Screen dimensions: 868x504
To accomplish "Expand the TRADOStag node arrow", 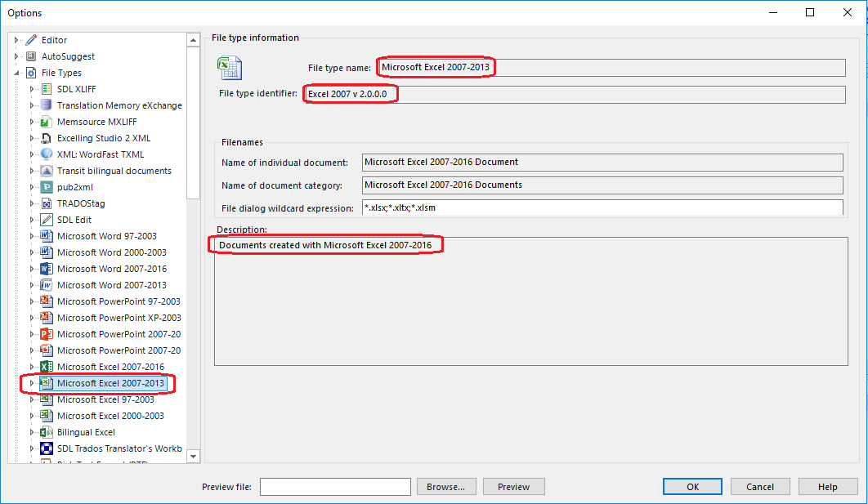I will pyautogui.click(x=32, y=203).
